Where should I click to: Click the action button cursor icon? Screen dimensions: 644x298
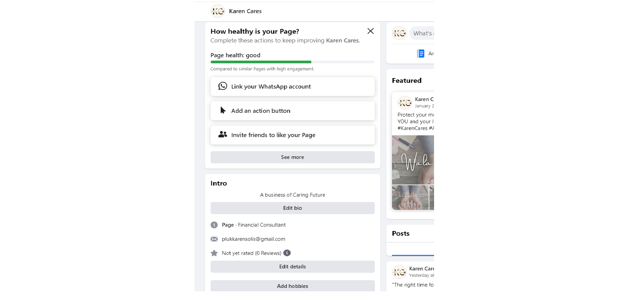tap(223, 110)
